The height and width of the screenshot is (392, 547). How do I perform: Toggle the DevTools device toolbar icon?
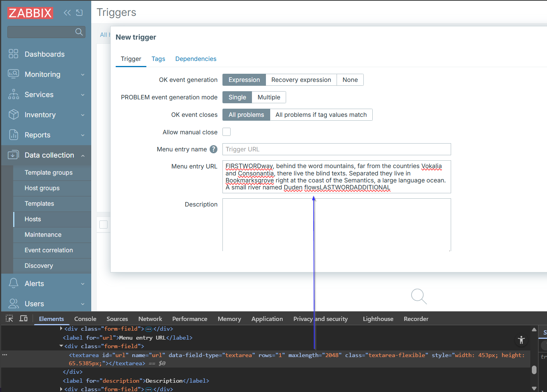point(24,319)
